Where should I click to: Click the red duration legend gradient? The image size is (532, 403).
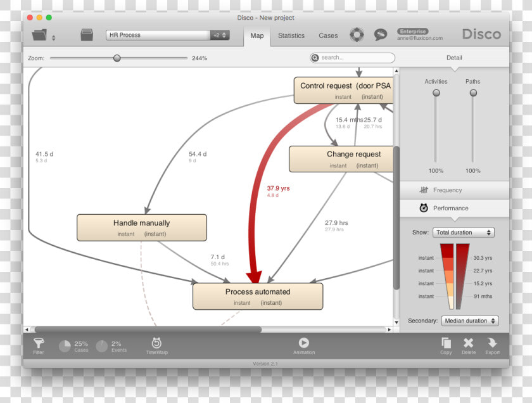pos(462,276)
